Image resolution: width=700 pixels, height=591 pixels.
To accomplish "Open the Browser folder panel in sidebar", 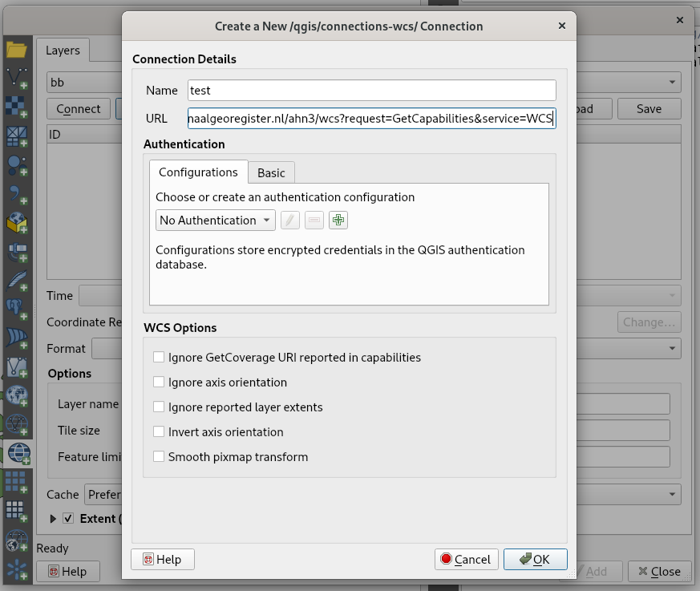I will (17, 50).
